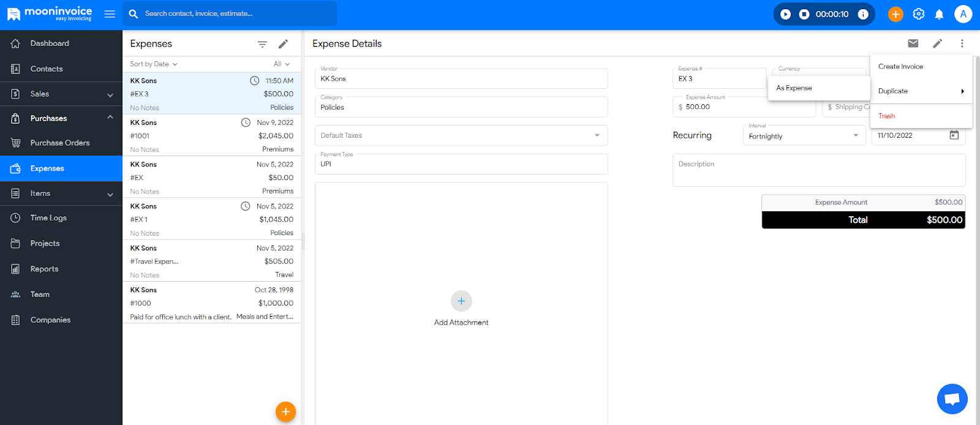This screenshot has width=980, height=425.
Task: Expand the Sort by Date dropdown
Action: [154, 64]
